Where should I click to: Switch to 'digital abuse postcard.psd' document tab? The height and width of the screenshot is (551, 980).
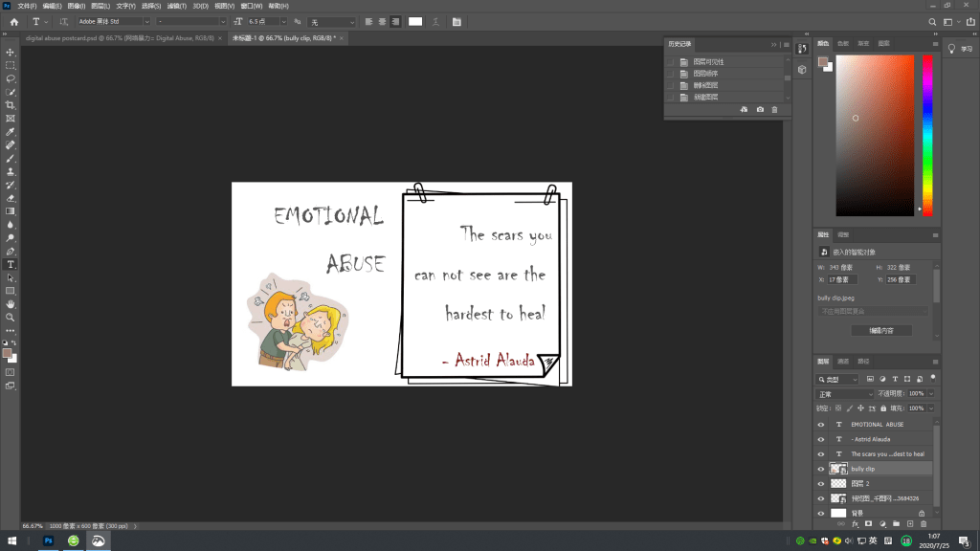click(x=122, y=38)
